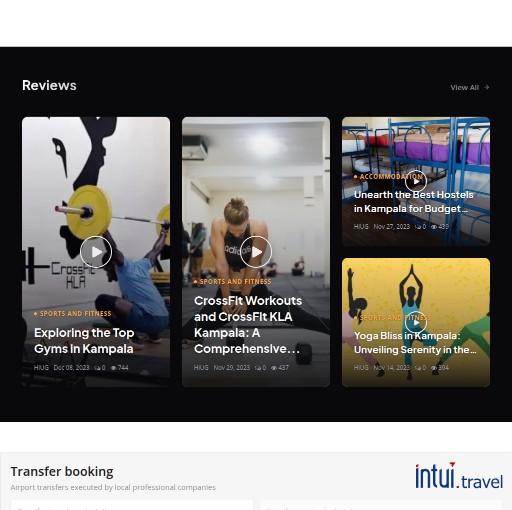Image resolution: width=512 pixels, height=510 pixels.
Task: Open Yoga Bliss in Kampala article title
Action: click(x=415, y=343)
